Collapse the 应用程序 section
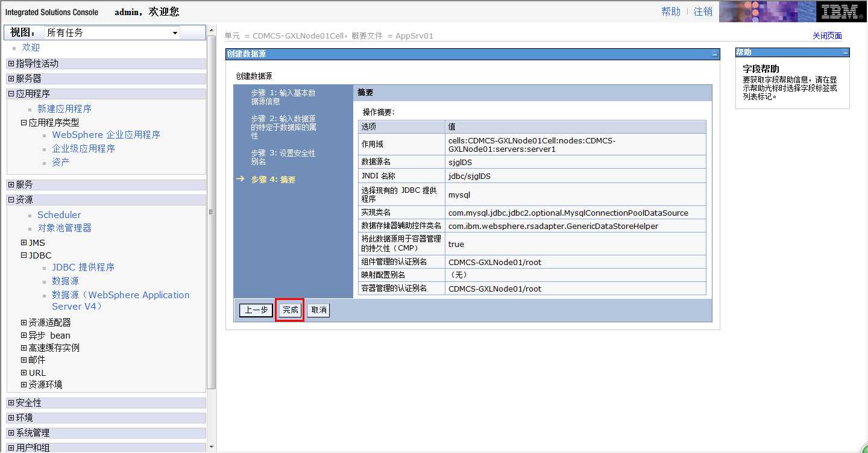This screenshot has height=453, width=868. 11,93
